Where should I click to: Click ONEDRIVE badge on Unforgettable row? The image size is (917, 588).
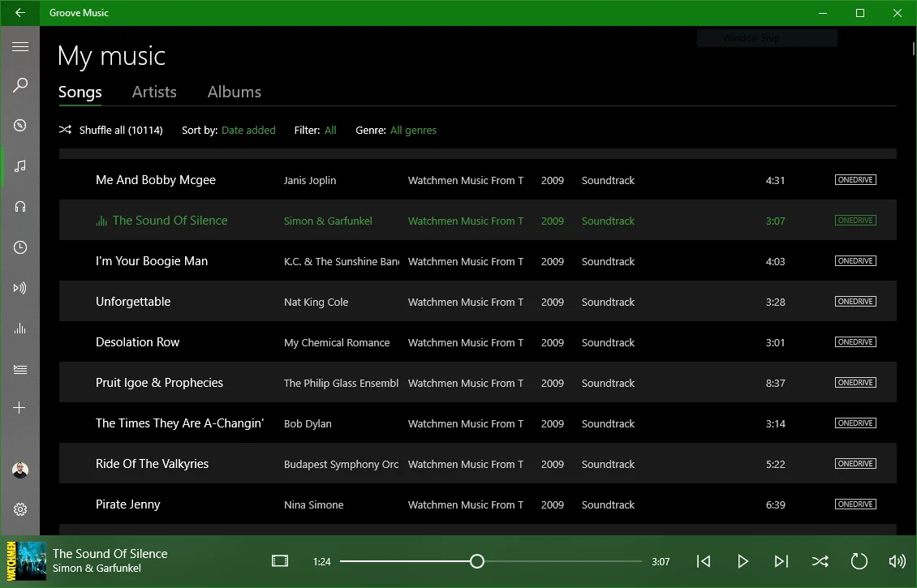click(x=855, y=302)
